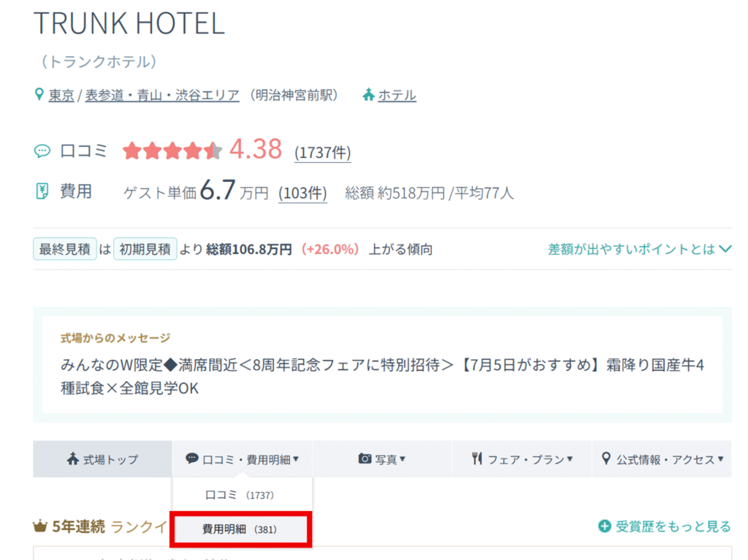Click the star rating icons
Image resolution: width=748 pixels, height=560 pixels.
172,150
